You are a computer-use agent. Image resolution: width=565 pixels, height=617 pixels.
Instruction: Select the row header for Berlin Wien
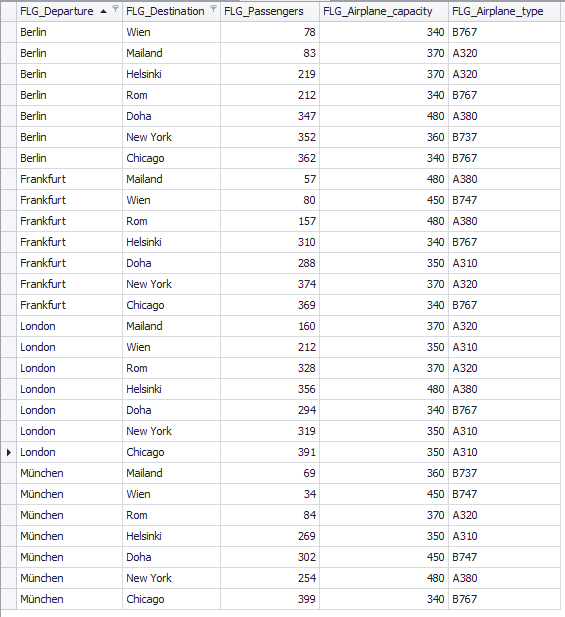9,32
